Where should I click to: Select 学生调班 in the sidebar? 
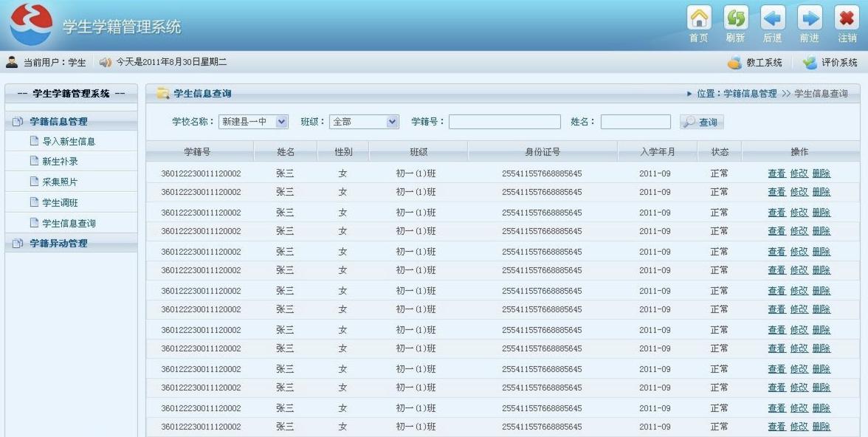(59, 203)
